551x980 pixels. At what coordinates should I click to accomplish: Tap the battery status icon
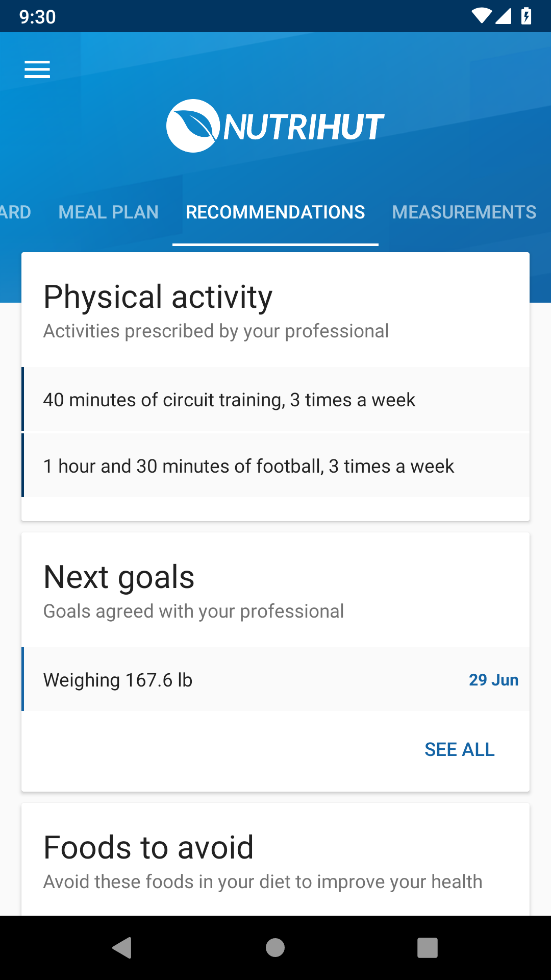(x=526, y=16)
